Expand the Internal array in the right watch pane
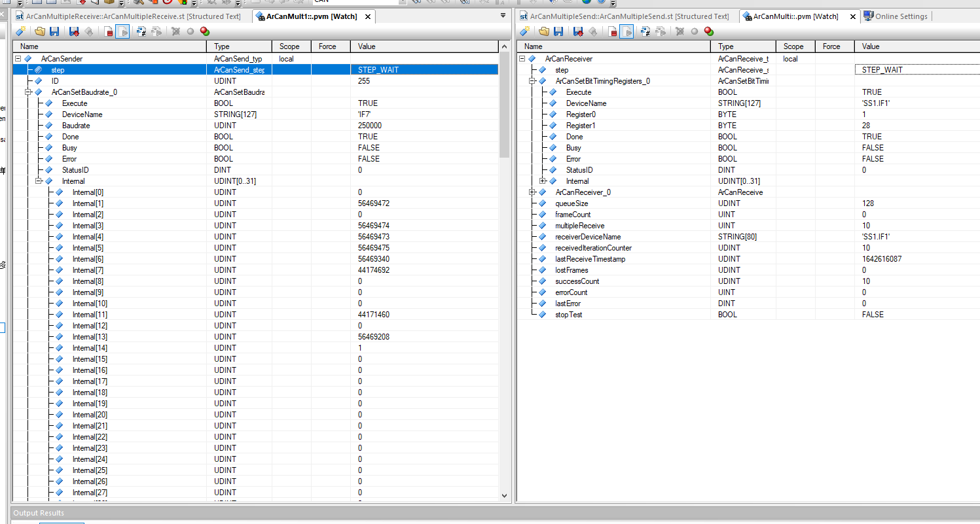 (x=543, y=181)
